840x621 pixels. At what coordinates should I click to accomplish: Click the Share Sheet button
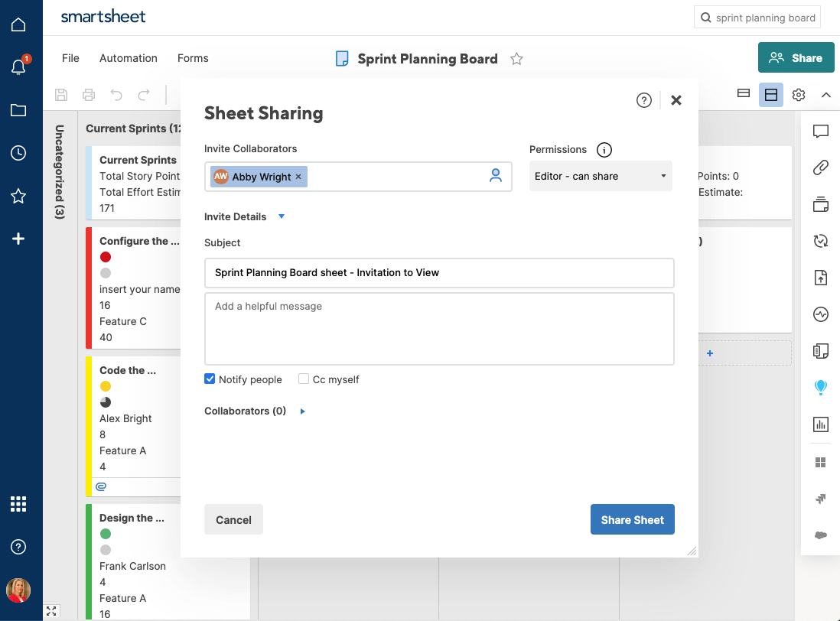click(x=632, y=519)
